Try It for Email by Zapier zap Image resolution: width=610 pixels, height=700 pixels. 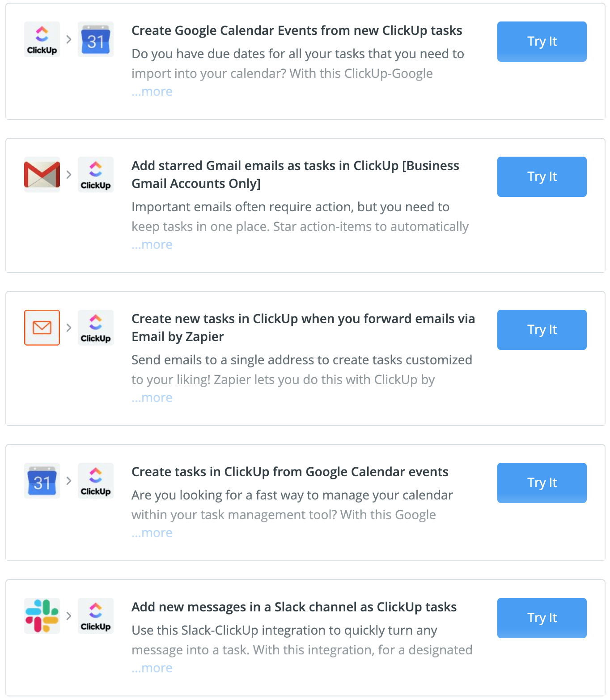[542, 330]
